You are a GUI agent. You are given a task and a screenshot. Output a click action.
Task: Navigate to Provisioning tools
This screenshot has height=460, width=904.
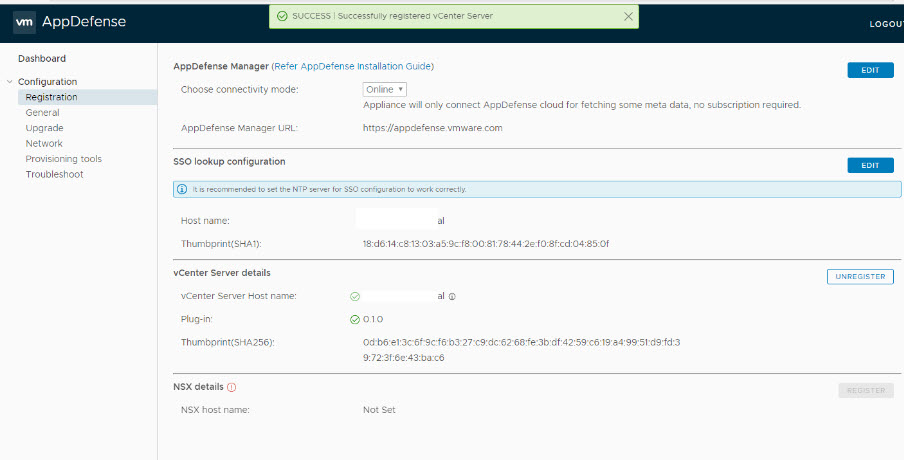[63, 159]
